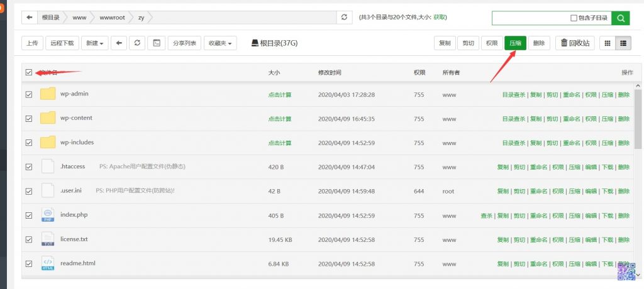Viewport: 644px width, 289px height.
Task: Click the 上传 upload button
Action: [33, 43]
